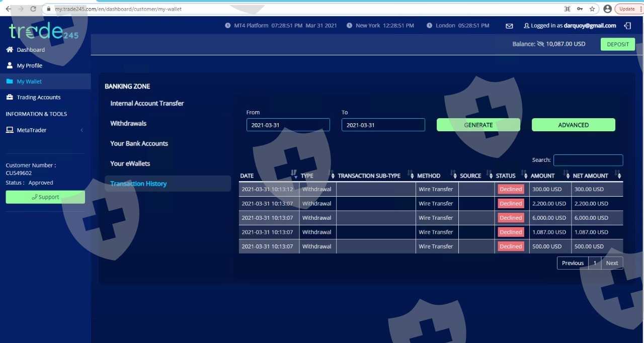This screenshot has height=343, width=644.
Task: Sort by TRANSACTION SUB-TYPE column
Action: [x=376, y=176]
